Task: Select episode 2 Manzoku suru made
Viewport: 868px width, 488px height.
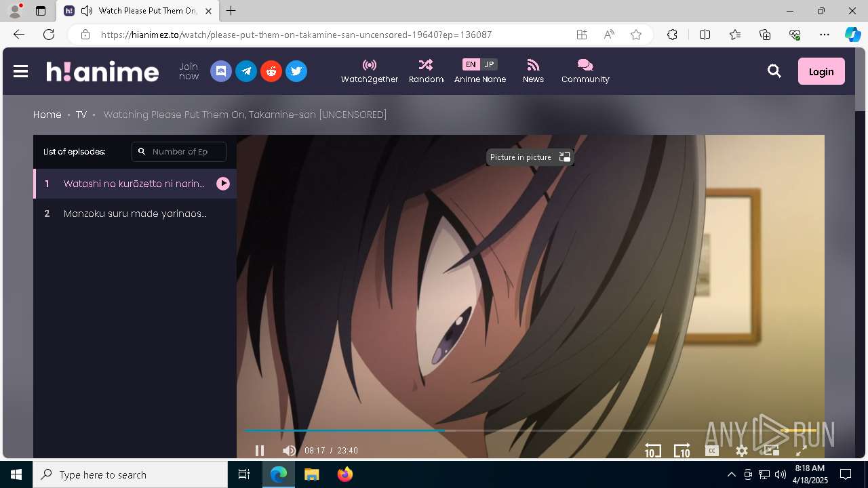Action: point(135,213)
